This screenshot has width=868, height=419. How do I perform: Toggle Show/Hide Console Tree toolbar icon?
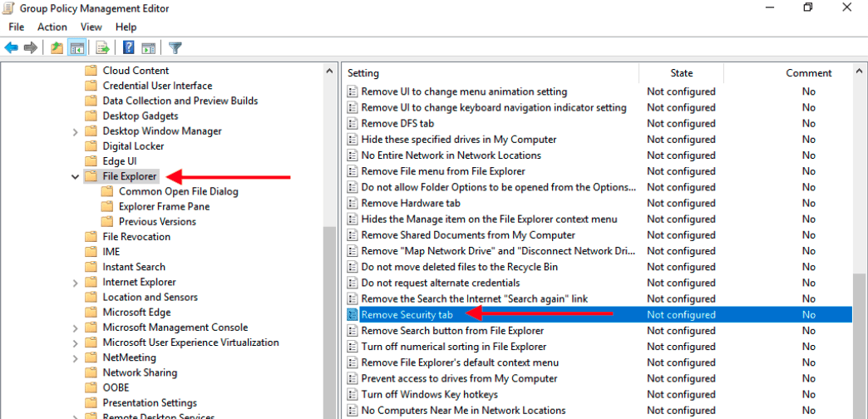(x=76, y=47)
